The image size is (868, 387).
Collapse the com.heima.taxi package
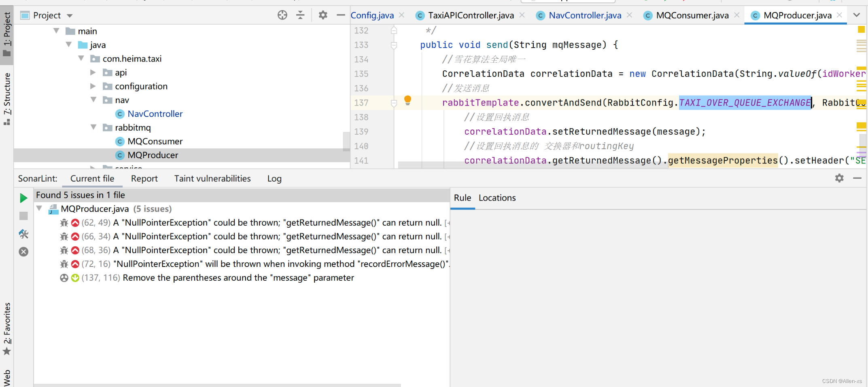point(81,58)
